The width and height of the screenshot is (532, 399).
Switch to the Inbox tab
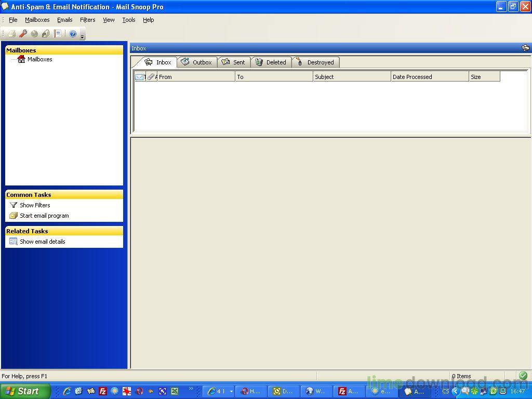tap(158, 62)
